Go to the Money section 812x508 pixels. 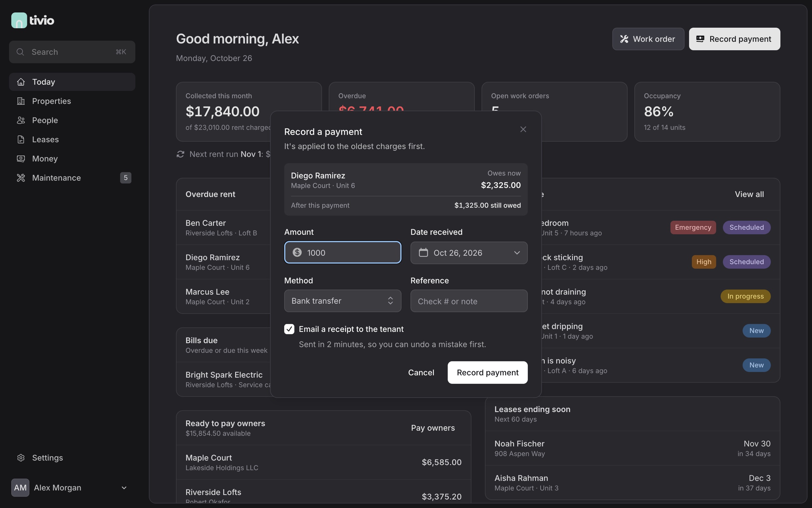pos(72,158)
